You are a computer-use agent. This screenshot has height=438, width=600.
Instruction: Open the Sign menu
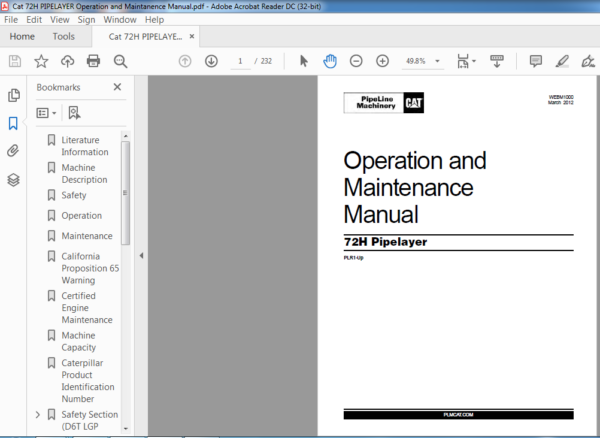click(86, 20)
